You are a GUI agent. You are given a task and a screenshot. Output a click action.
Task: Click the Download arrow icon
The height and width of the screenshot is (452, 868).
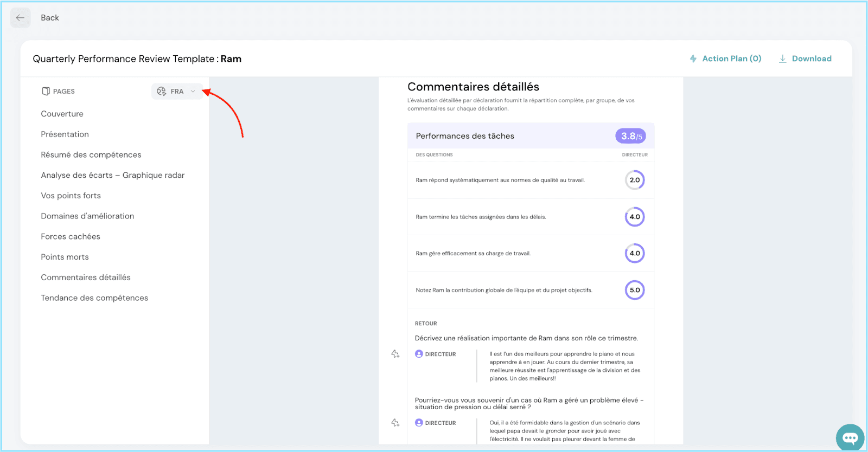click(783, 59)
